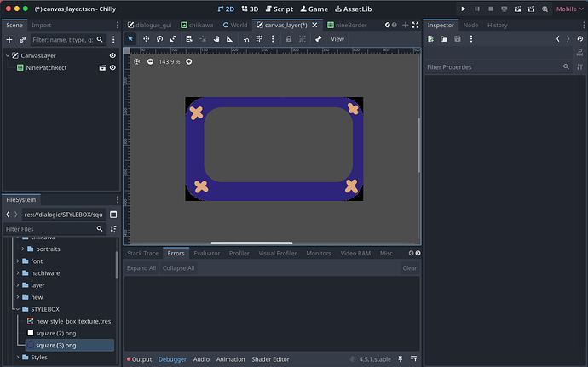The width and height of the screenshot is (588, 367).
Task: Activate the Rotate mode tool
Action: coord(159,39)
